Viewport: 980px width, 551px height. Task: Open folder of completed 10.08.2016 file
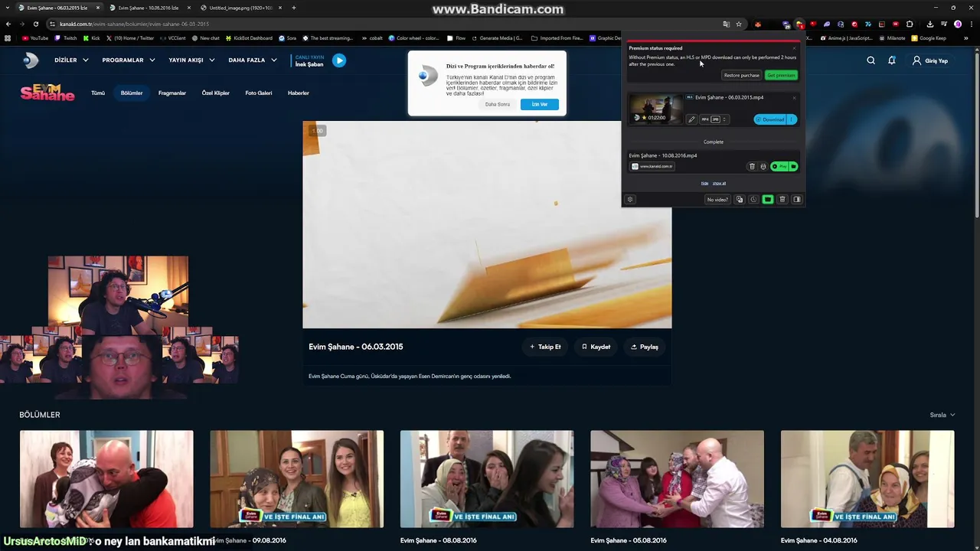click(793, 166)
